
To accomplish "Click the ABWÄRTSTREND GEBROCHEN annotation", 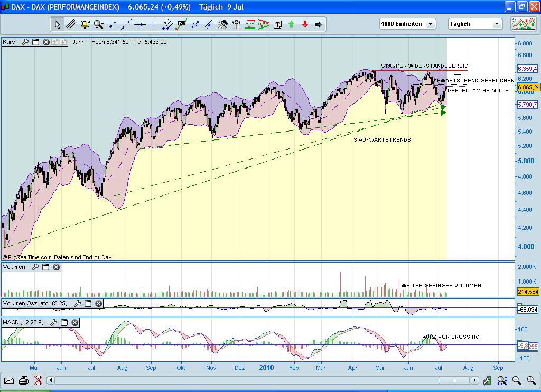I will [x=474, y=81].
